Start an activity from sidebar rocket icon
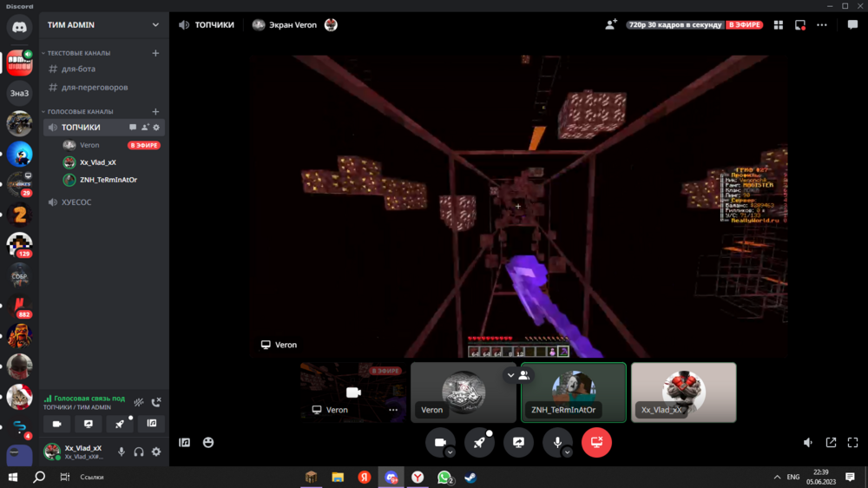The width and height of the screenshot is (868, 488). (120, 424)
